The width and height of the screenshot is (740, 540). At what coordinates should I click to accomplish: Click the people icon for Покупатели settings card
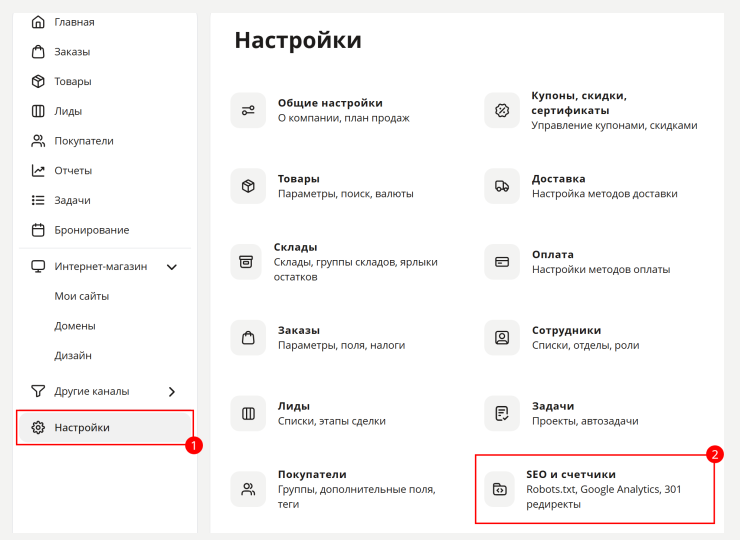coord(248,489)
